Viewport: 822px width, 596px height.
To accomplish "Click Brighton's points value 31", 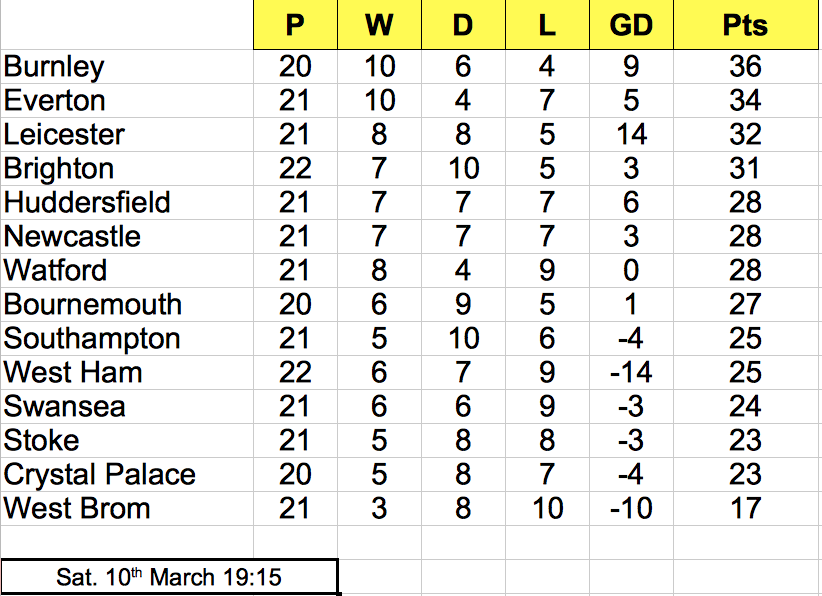I will point(745,169).
